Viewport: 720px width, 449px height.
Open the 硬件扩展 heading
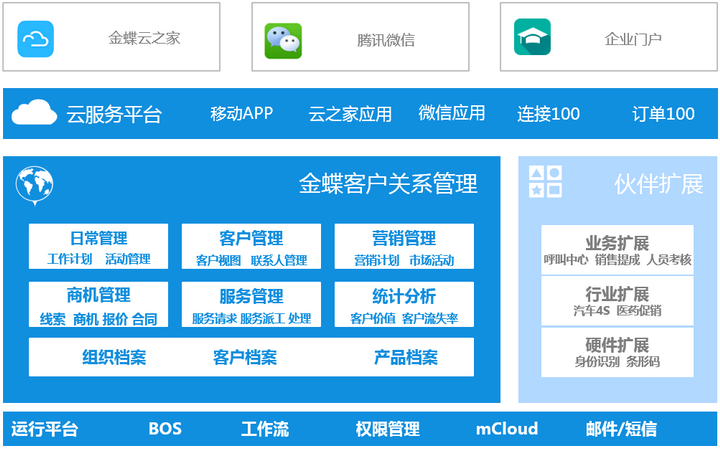point(617,345)
